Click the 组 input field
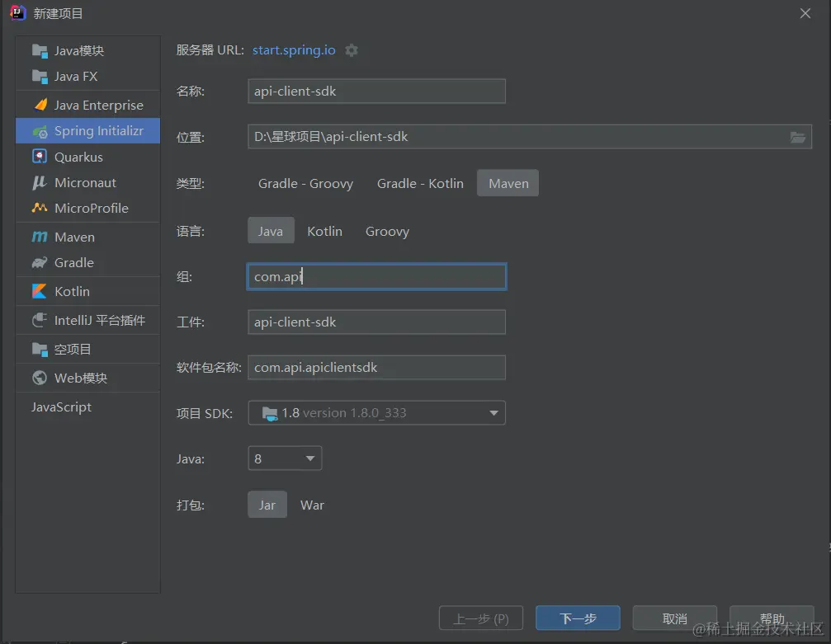Screen dimensions: 831x644 pyautogui.click(x=377, y=276)
